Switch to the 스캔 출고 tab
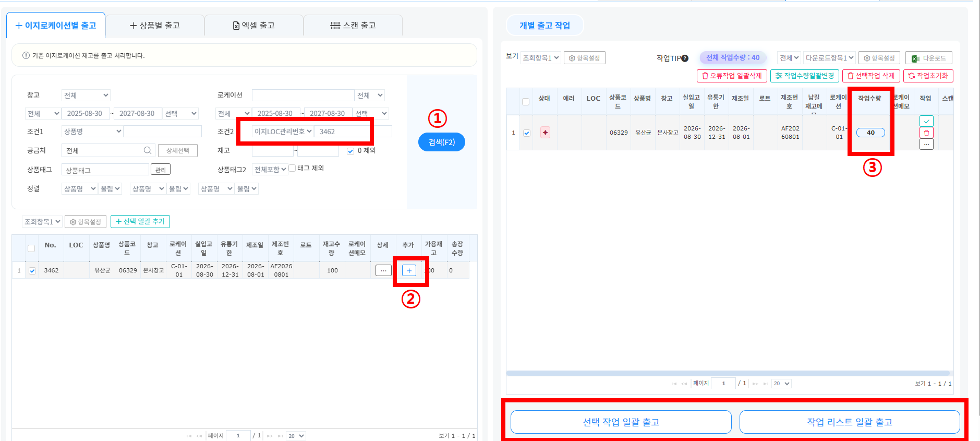 [x=353, y=26]
